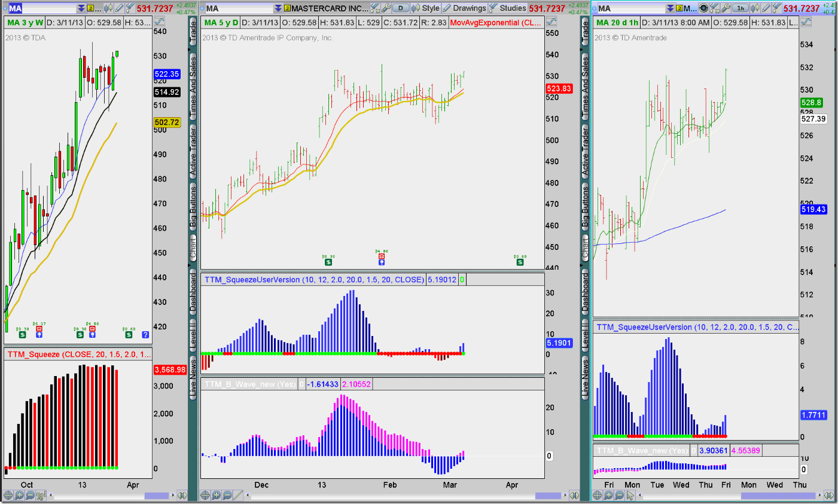Click yellow level 2 indicator, middle chart
The width and height of the screenshot is (838, 504).
287,8
